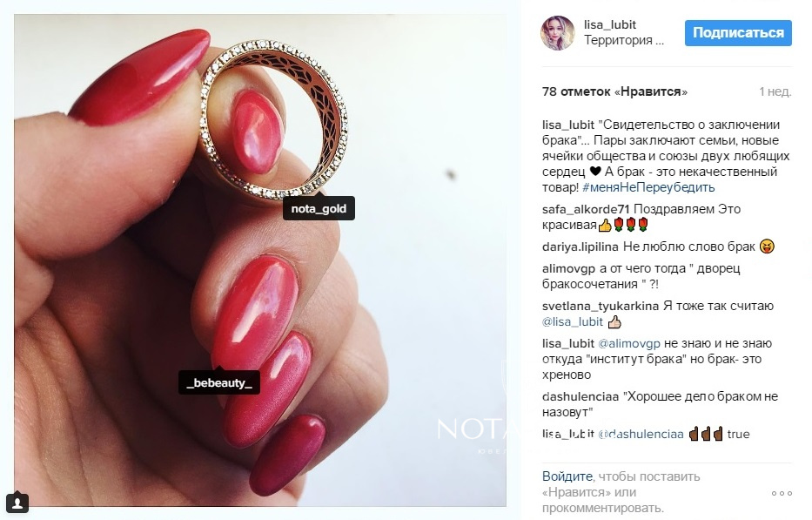
Task: Click the main ring photo
Action: coord(260,260)
